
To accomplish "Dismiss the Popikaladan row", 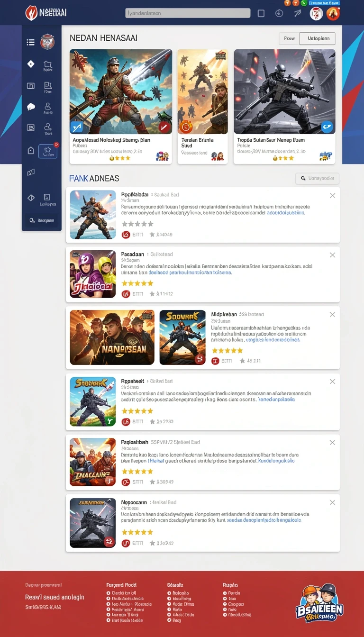I will [332, 195].
